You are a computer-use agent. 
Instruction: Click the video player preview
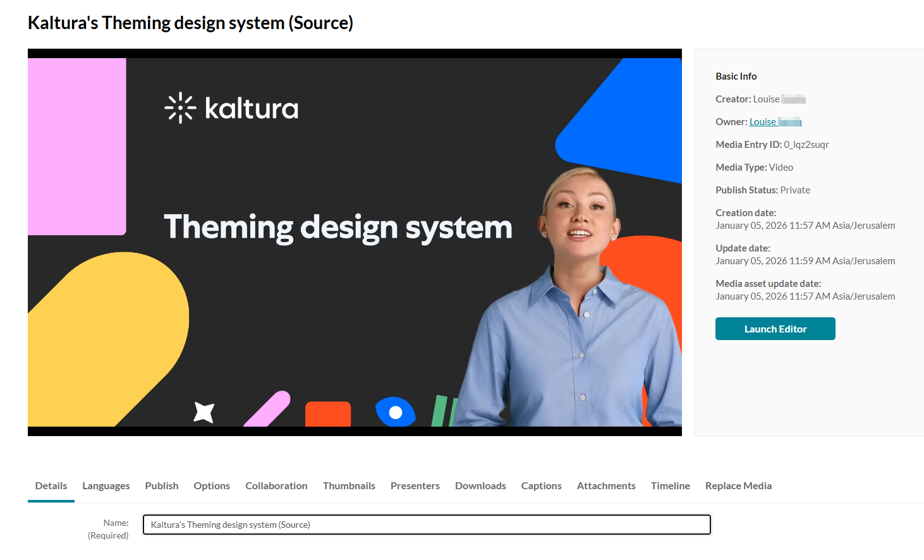coord(355,242)
